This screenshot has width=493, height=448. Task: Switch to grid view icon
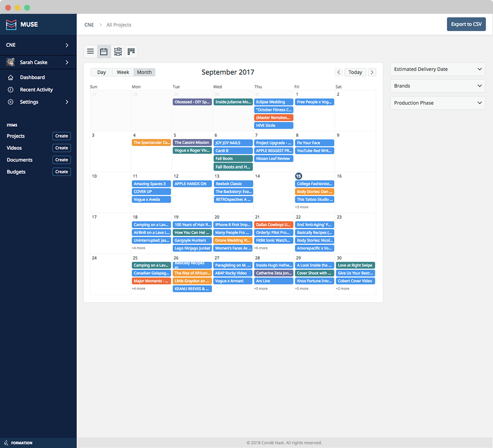tap(131, 51)
